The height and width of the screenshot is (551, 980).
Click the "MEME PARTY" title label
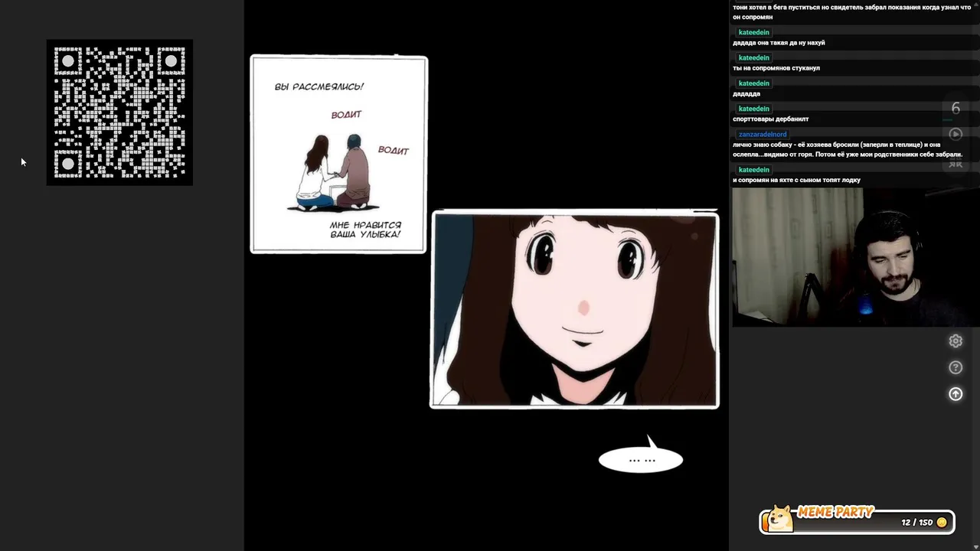835,512
